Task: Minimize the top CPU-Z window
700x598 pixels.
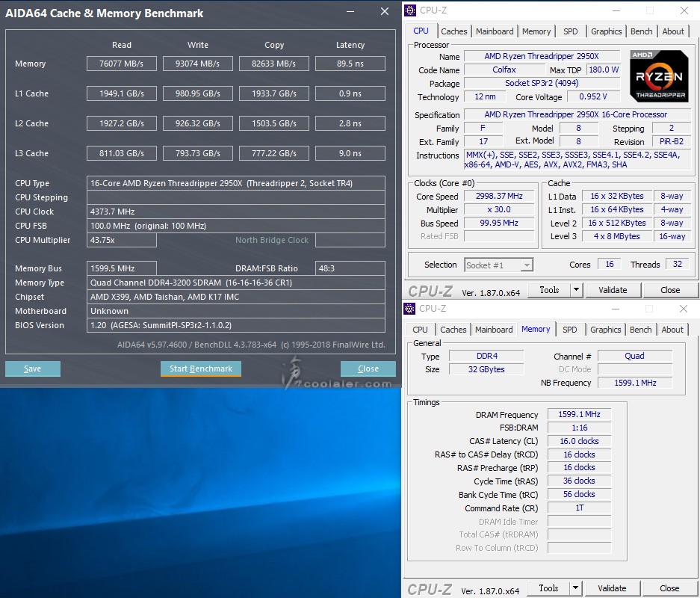Action: click(616, 10)
